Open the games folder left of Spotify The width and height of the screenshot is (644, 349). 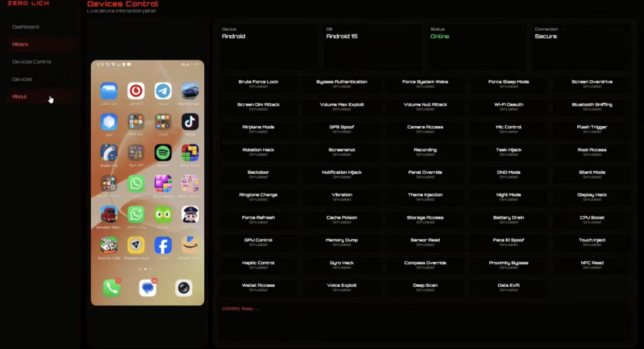tap(136, 153)
